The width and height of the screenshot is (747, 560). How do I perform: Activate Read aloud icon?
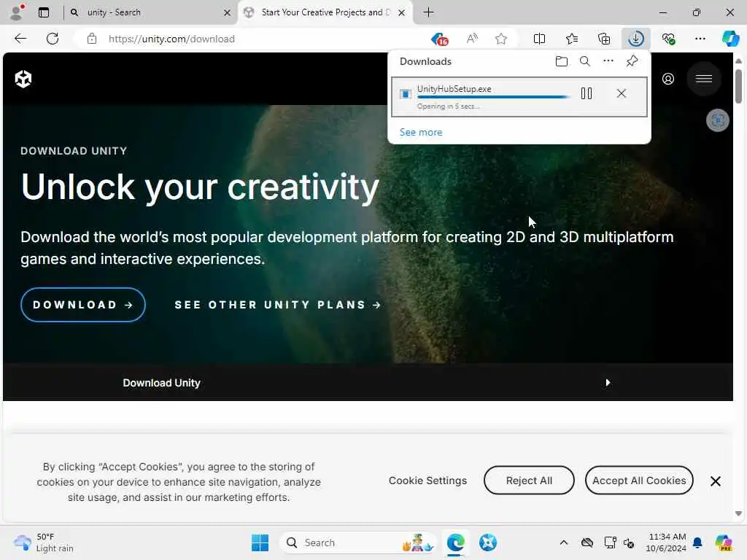click(472, 39)
